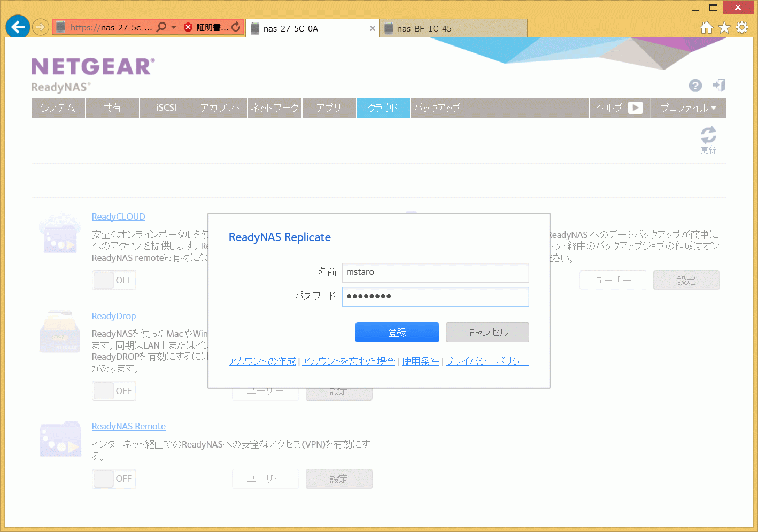Enable the ReadyNAS Remote switch
The width and height of the screenshot is (758, 532).
(x=114, y=479)
